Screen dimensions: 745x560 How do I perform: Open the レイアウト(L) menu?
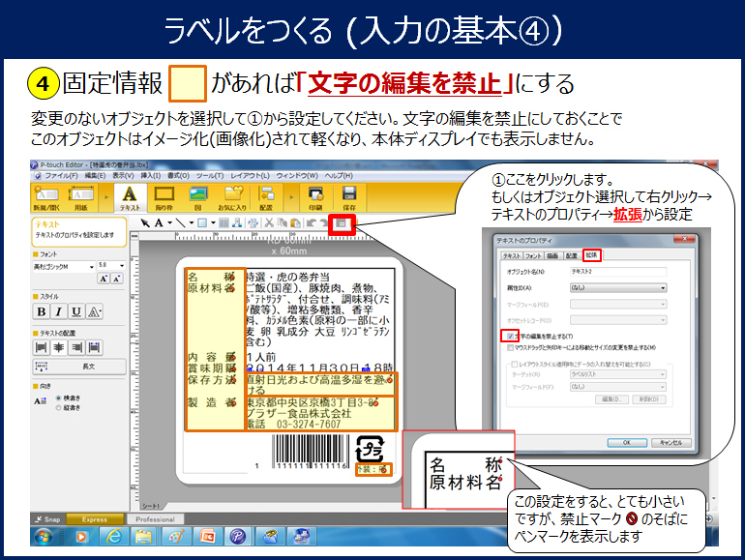coord(250,176)
